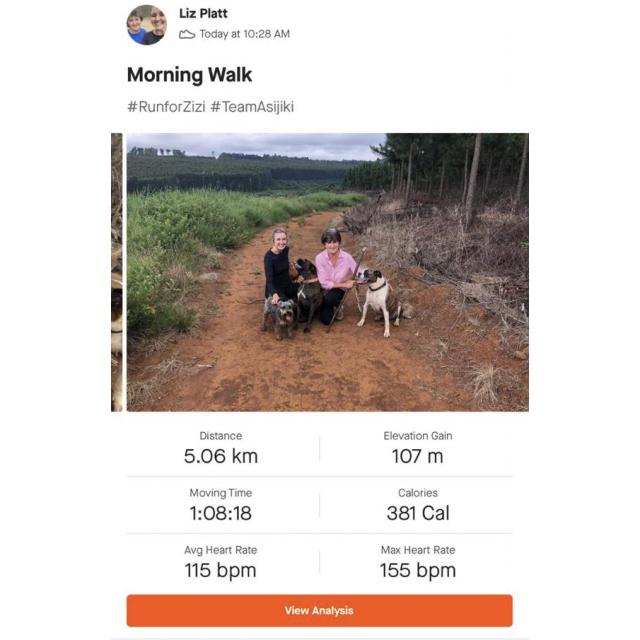Follow the #TeamAsijiki hashtag
640x640 pixels.
(252, 106)
